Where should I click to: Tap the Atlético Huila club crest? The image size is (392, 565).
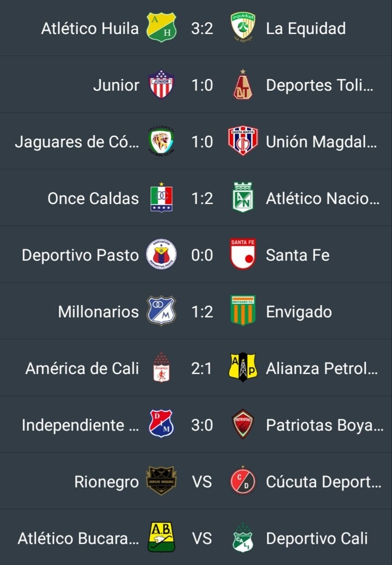161,27
